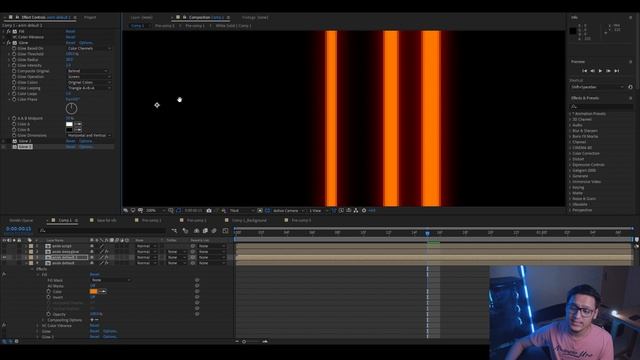The height and width of the screenshot is (360, 640).
Task: Click the Effects & Presets search icon
Action: (x=574, y=107)
